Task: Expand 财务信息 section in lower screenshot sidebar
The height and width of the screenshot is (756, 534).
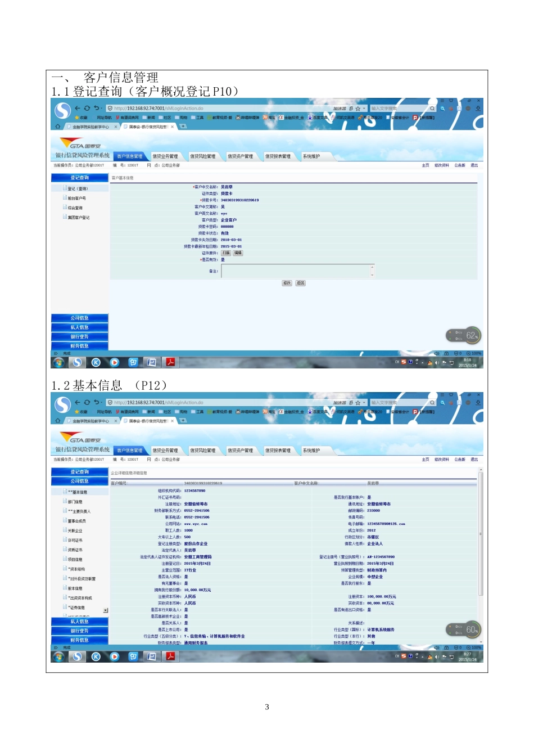Action: [x=79, y=640]
